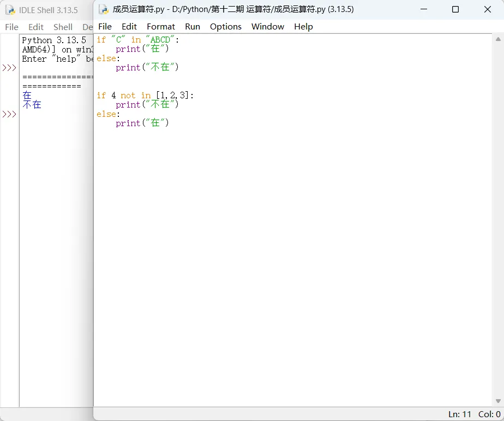Open the Help menu

303,26
